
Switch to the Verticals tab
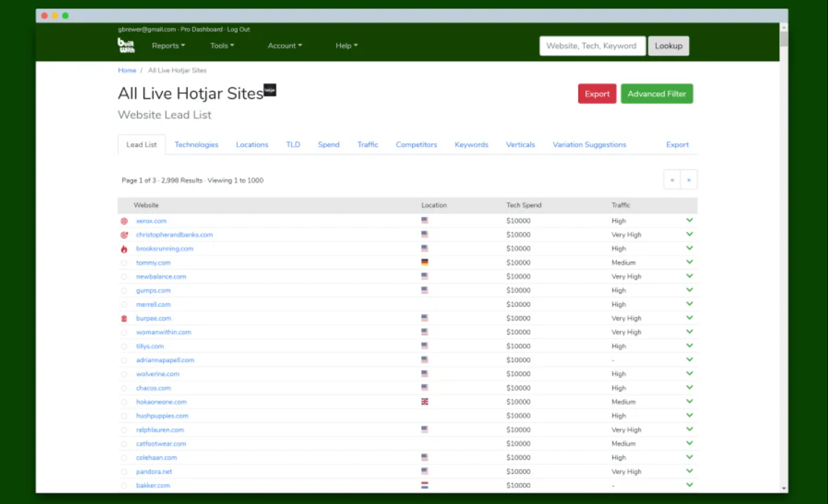coord(520,144)
